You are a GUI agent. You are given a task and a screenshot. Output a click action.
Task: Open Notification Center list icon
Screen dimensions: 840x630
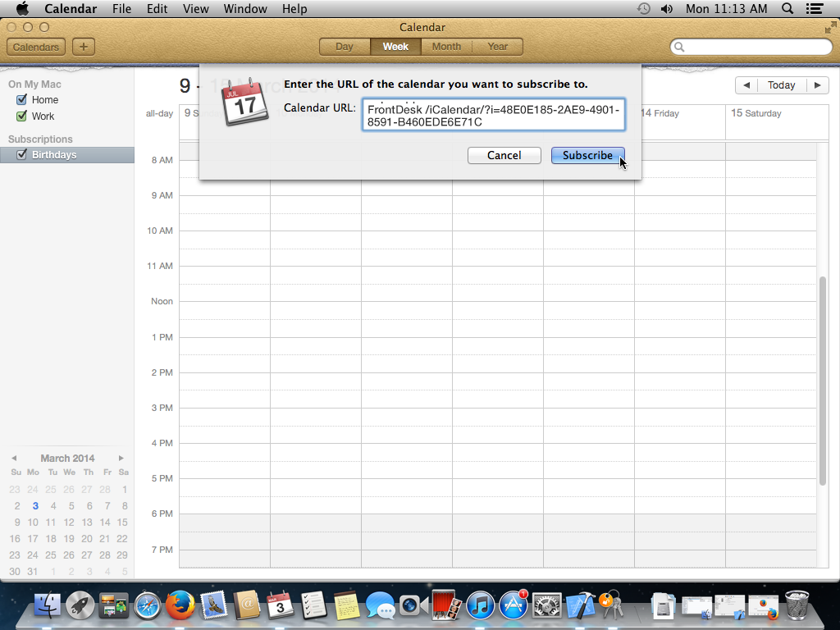point(815,8)
